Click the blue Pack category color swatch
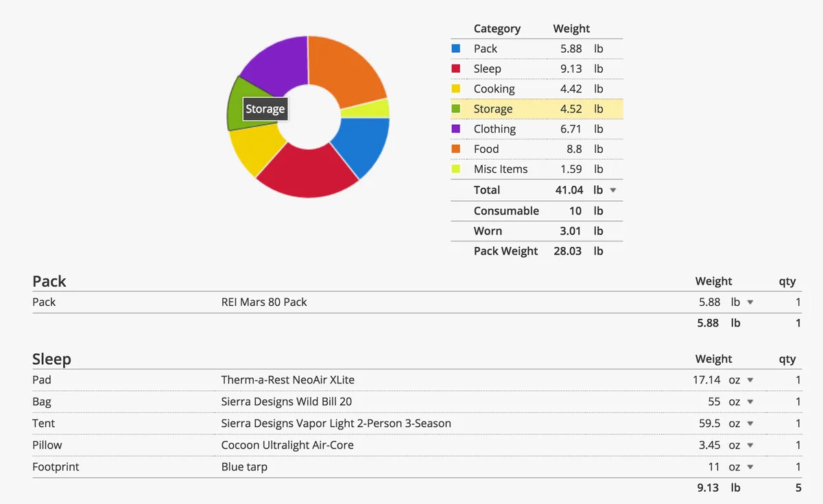 pyautogui.click(x=457, y=48)
